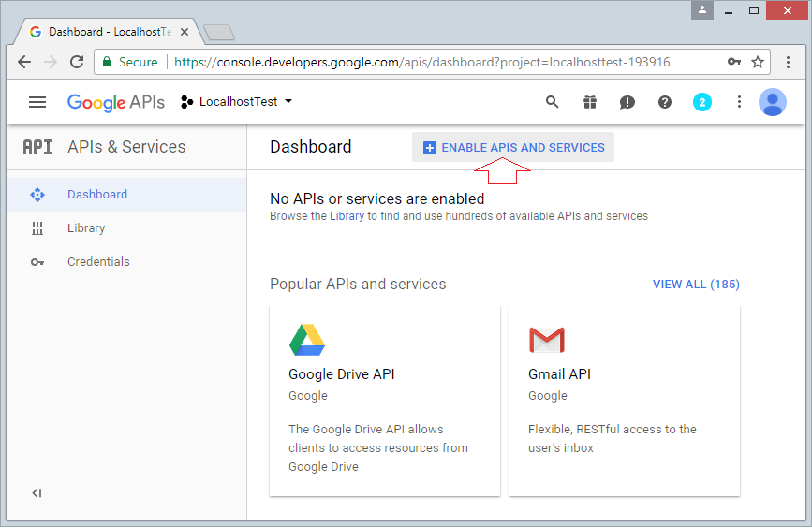The height and width of the screenshot is (527, 812).
Task: Click the Google APIs logo
Action: click(116, 102)
